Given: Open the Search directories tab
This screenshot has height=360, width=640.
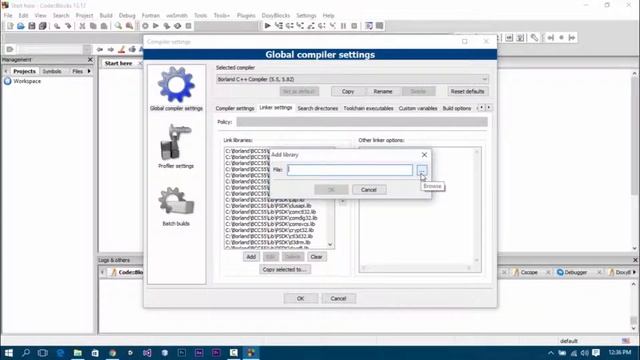Looking at the screenshot, I should 318,108.
